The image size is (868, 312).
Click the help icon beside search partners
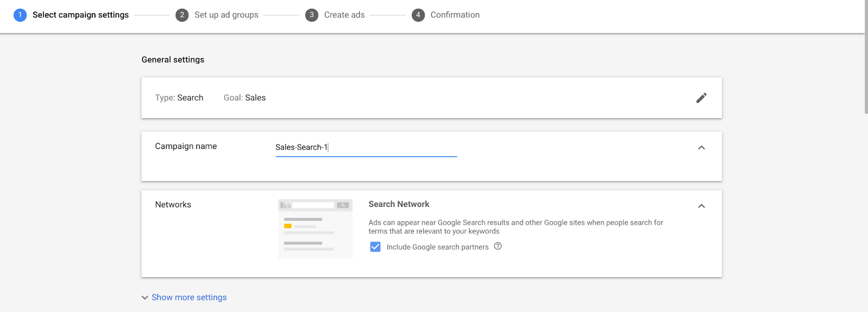pos(498,246)
